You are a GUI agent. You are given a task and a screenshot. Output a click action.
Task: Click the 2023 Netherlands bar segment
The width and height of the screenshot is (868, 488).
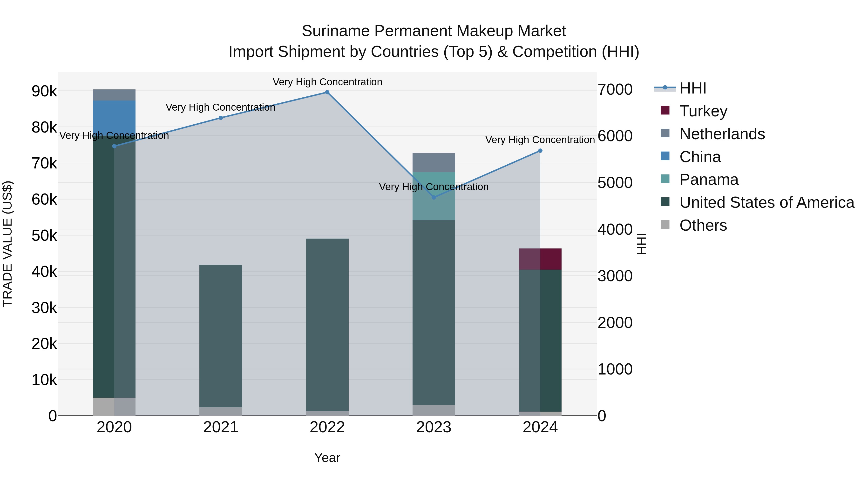[x=434, y=163]
